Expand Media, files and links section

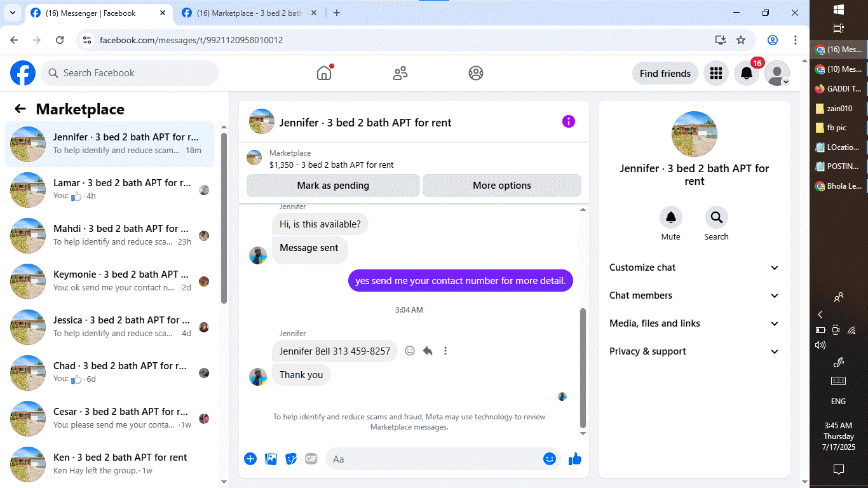pyautogui.click(x=695, y=323)
